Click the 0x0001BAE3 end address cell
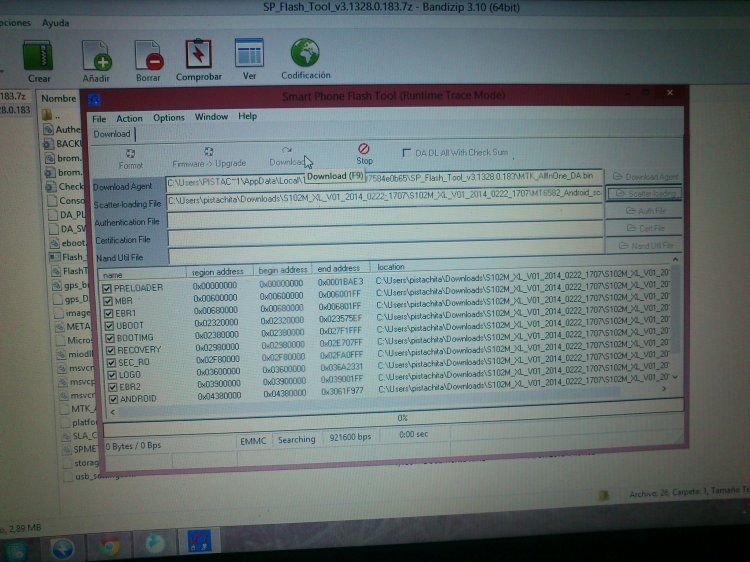 (341, 282)
